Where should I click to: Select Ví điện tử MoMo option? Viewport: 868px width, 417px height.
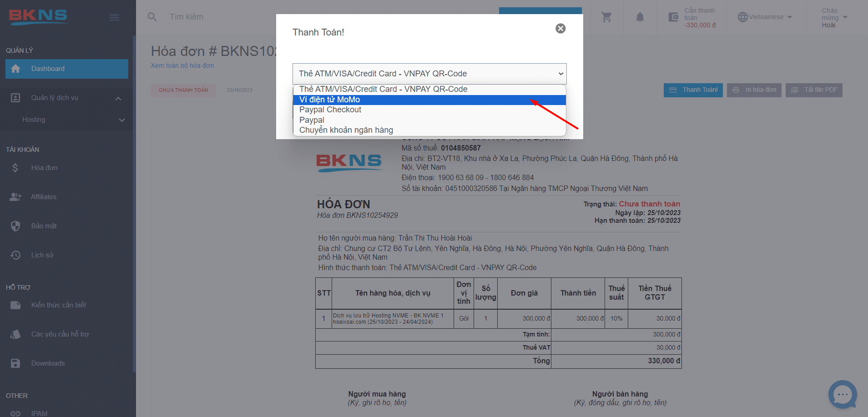point(329,100)
